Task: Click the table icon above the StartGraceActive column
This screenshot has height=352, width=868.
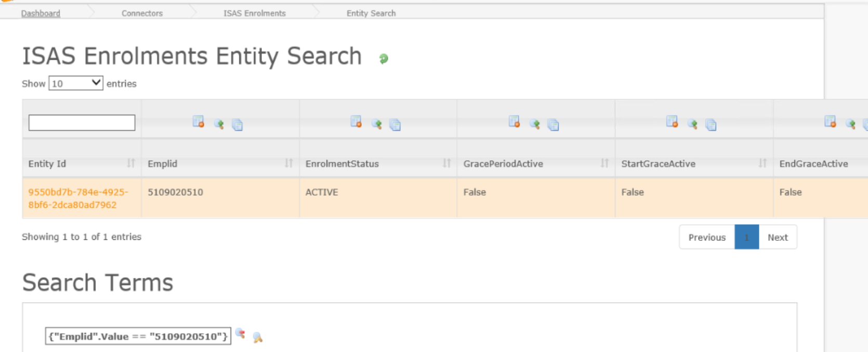Action: click(672, 122)
